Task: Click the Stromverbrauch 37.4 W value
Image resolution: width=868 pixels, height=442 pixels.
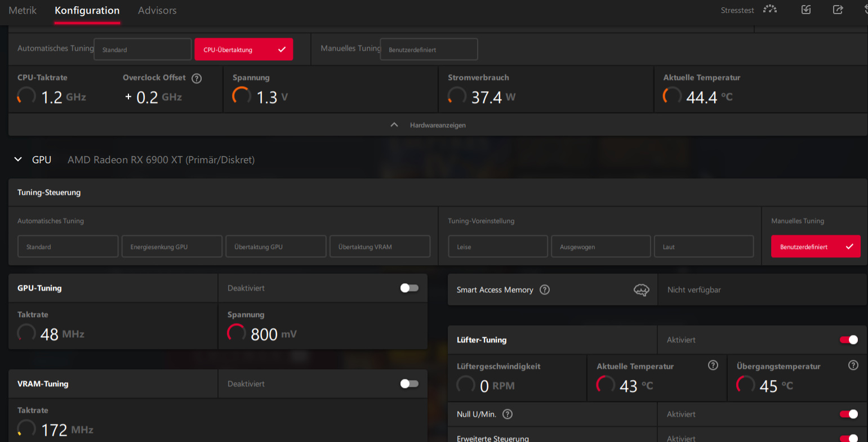Action: (x=493, y=97)
